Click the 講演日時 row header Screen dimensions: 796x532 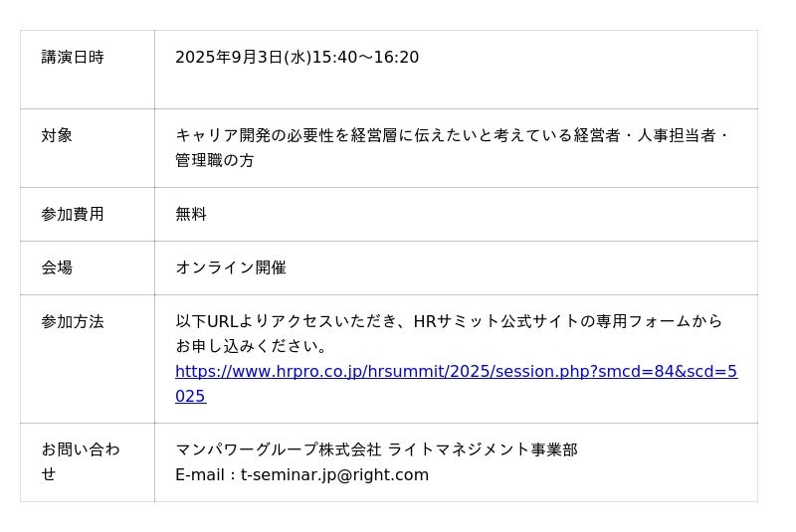[73, 58]
